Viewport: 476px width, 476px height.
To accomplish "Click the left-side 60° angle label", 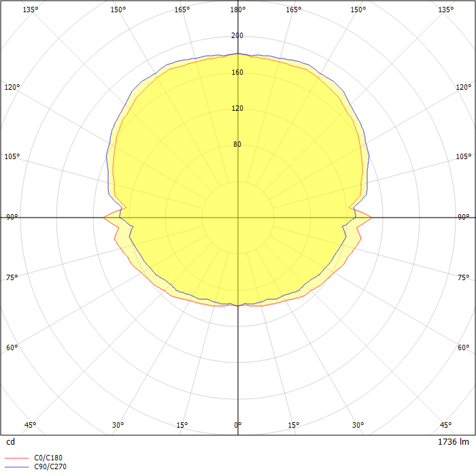I will [x=12, y=347].
